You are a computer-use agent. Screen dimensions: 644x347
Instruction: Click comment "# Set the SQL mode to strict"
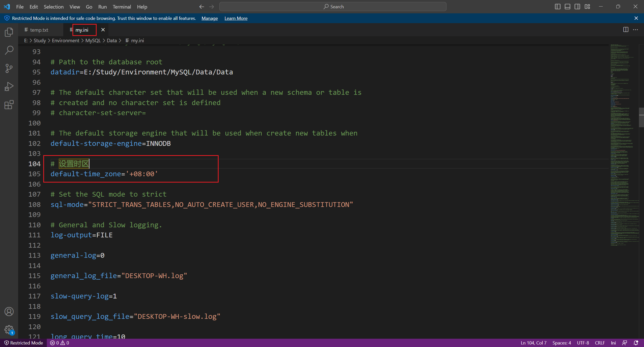tap(108, 194)
